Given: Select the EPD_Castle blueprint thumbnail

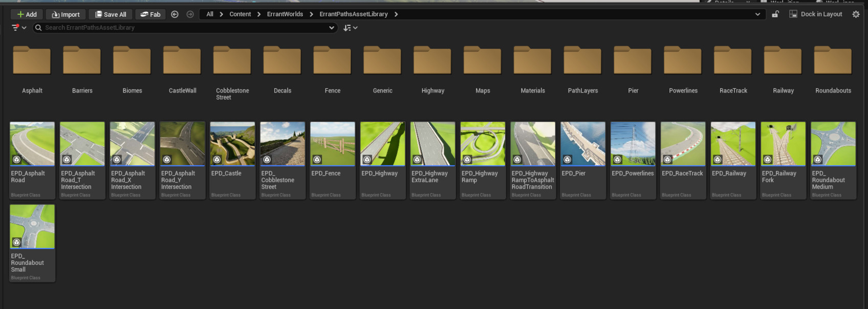Looking at the screenshot, I should (x=232, y=144).
